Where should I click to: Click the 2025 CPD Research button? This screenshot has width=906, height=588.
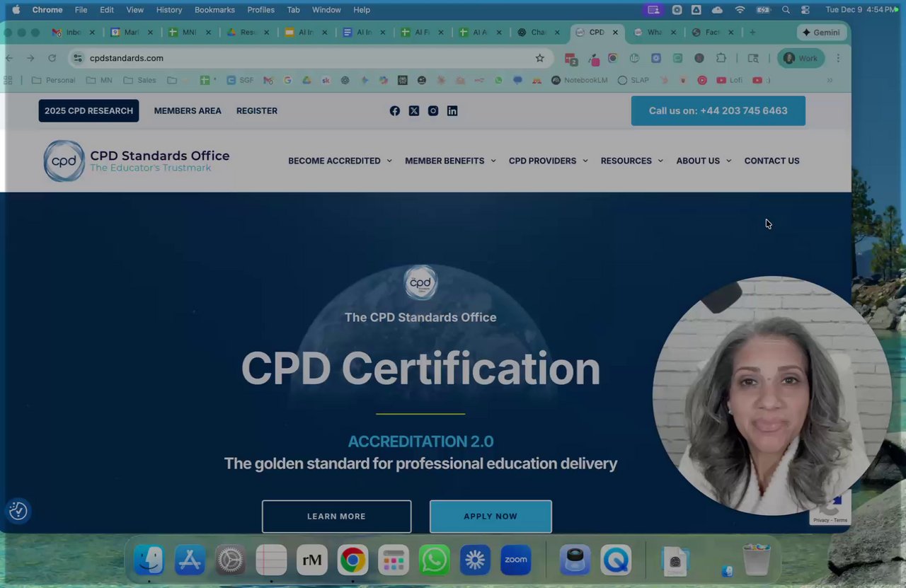pyautogui.click(x=88, y=110)
